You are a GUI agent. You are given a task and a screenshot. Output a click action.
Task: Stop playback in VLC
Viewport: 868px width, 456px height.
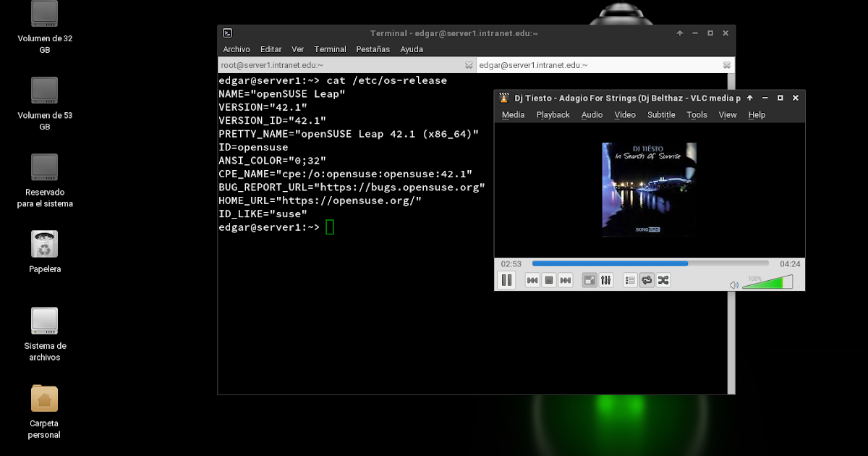coord(549,280)
